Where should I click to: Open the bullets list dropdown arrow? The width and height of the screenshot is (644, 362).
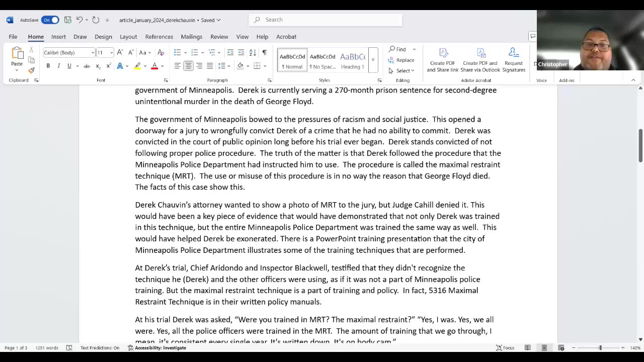click(185, 53)
